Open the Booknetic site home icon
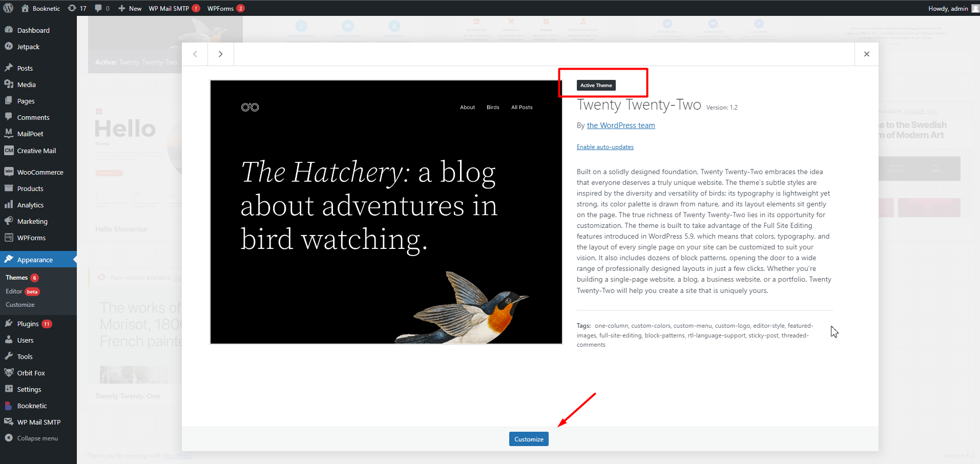The image size is (980, 464). [25, 8]
